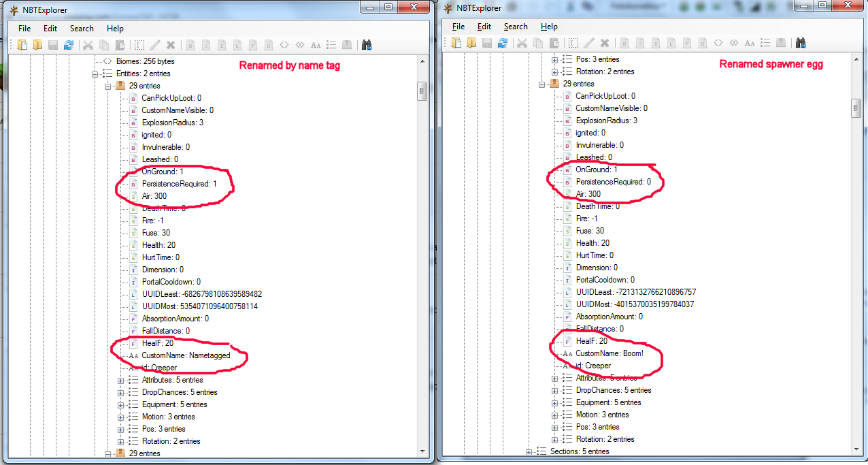Click Paste clipboard icon in left window
The image size is (868, 465).
point(120,45)
